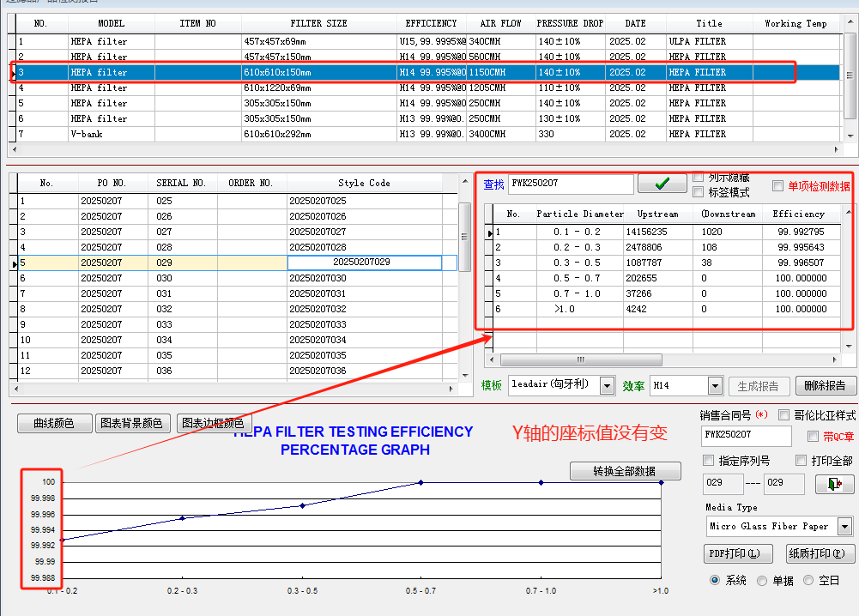Viewport: 859px width, 616px height.
Task: Click the efficiency value 99.995643
Action: click(x=802, y=247)
